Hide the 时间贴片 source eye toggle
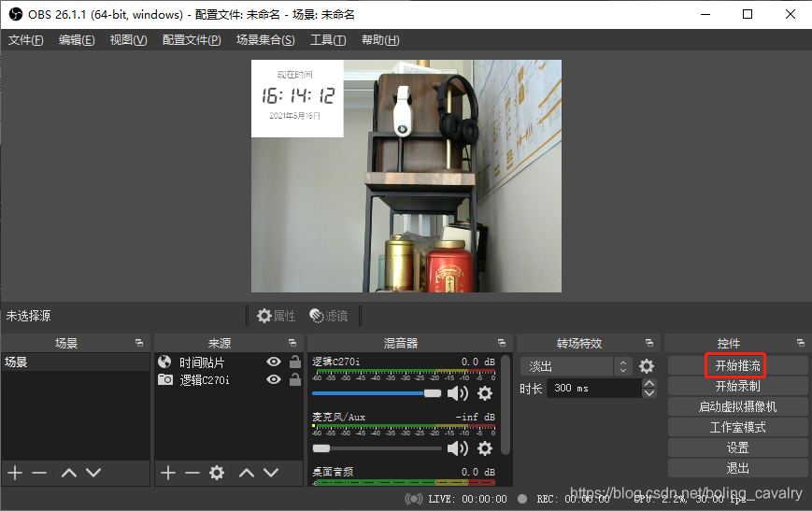This screenshot has height=511, width=812. point(274,362)
